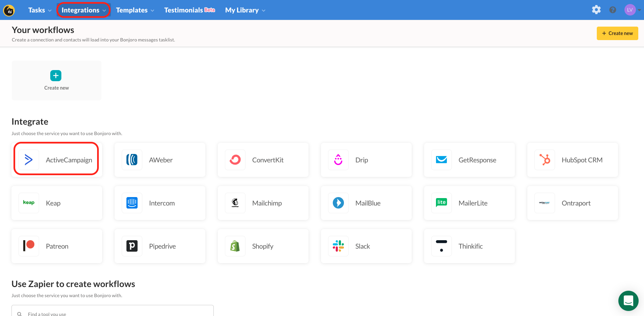
Task: Click the ConvertKit logo icon
Action: pyautogui.click(x=235, y=160)
